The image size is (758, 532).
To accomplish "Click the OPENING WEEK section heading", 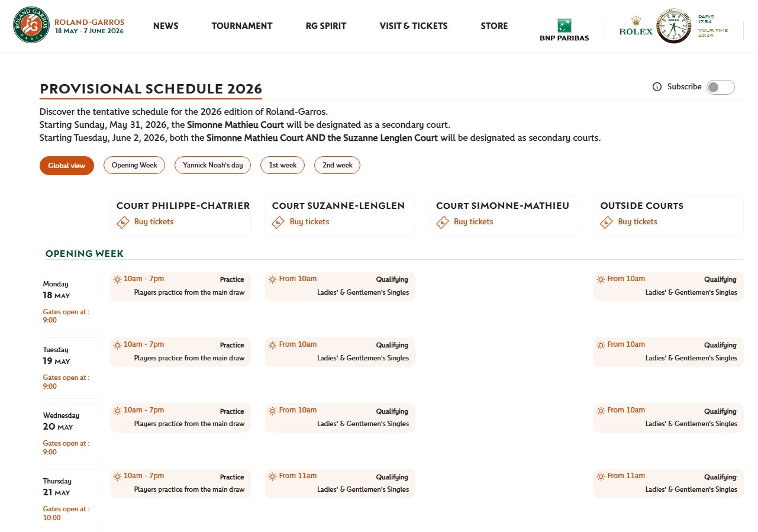I will point(85,254).
